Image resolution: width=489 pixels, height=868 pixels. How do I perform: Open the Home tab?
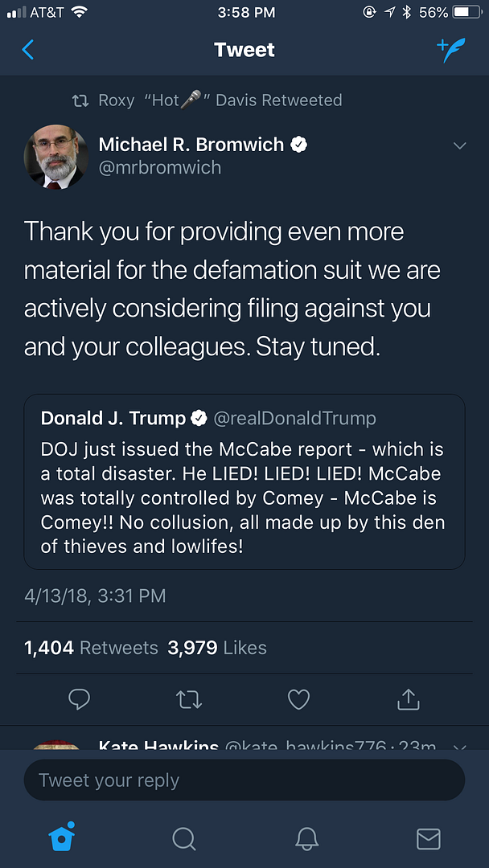click(x=62, y=838)
